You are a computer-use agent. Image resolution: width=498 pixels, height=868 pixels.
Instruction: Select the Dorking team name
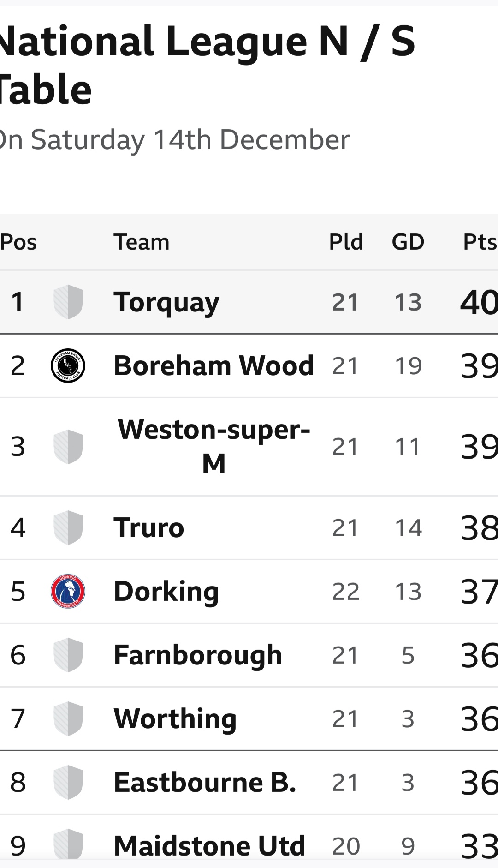166,592
